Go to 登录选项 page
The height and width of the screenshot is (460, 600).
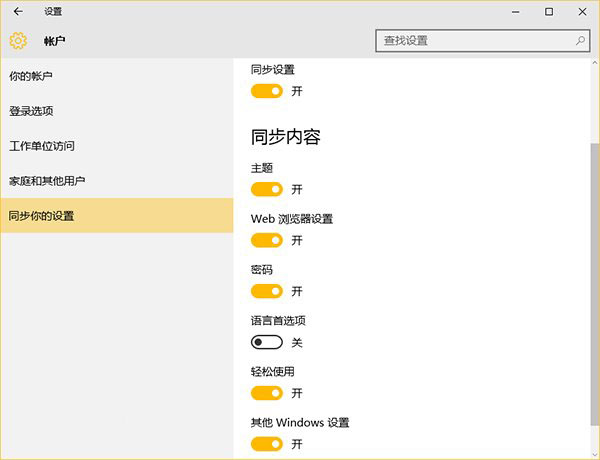click(x=31, y=111)
